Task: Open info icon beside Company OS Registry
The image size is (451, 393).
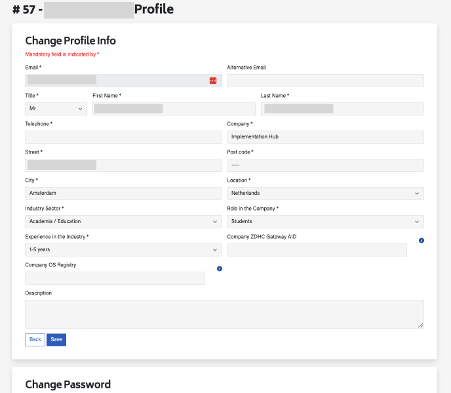Action: 219,269
